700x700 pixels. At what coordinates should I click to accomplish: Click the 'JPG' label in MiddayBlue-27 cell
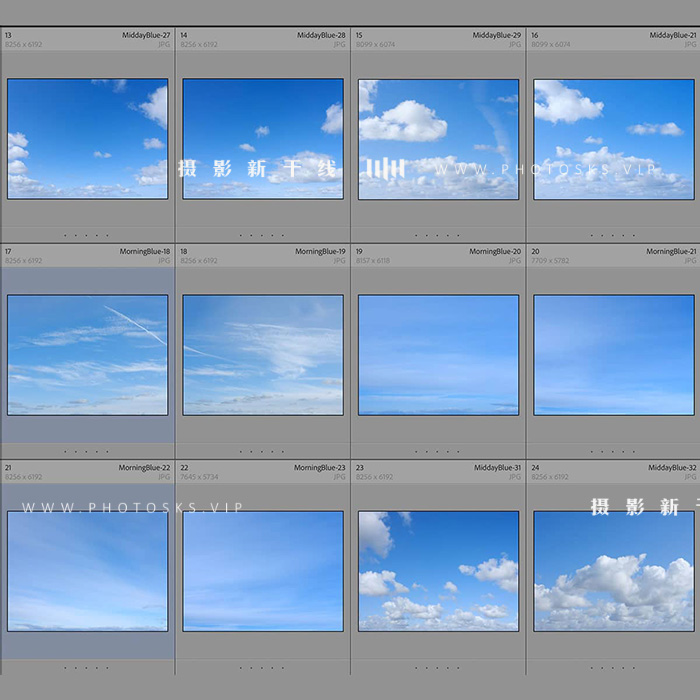[164, 44]
